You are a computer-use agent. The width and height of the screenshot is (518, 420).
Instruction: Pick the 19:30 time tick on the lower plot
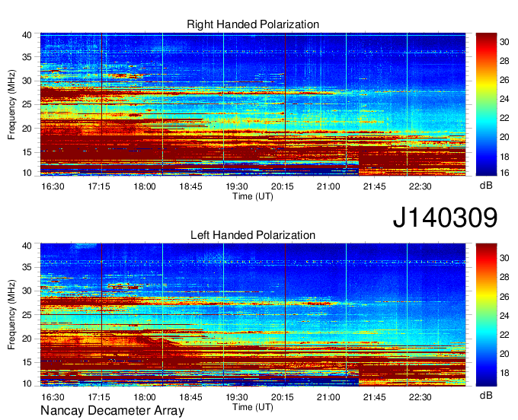click(x=237, y=397)
